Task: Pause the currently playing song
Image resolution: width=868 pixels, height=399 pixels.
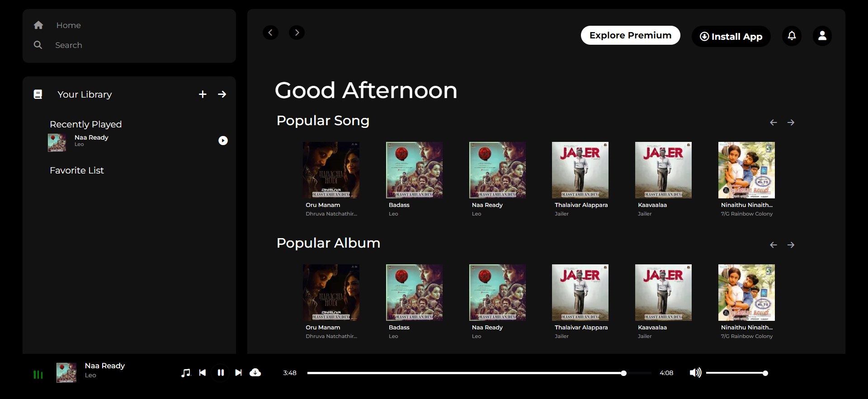Action: click(x=221, y=373)
